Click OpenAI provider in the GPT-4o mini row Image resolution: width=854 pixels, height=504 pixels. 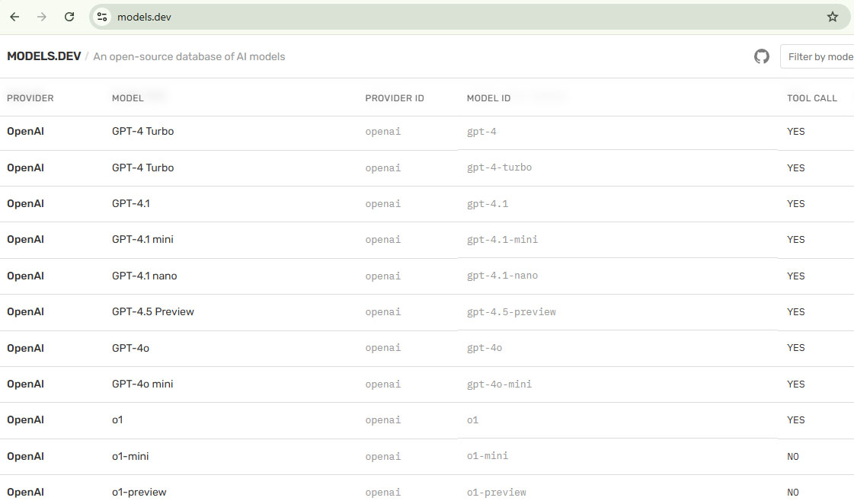coord(25,384)
